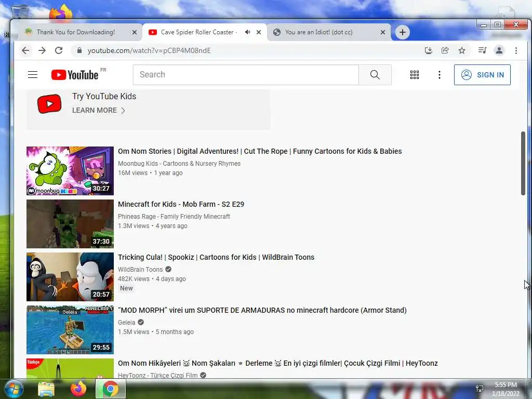The width and height of the screenshot is (532, 399).
Task: Switch to Thank You for Downloading tab
Action: point(76,32)
